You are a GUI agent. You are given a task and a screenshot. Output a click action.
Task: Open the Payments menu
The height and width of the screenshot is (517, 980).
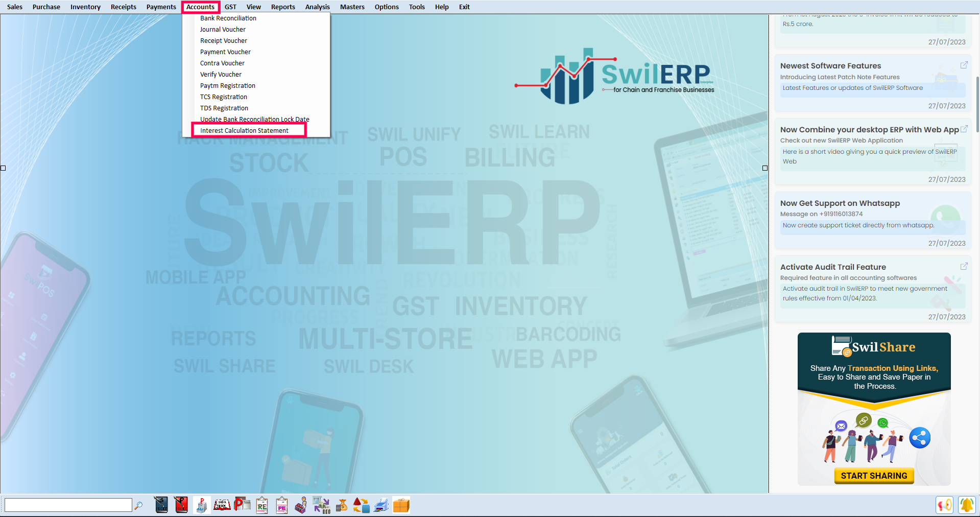pyautogui.click(x=161, y=7)
